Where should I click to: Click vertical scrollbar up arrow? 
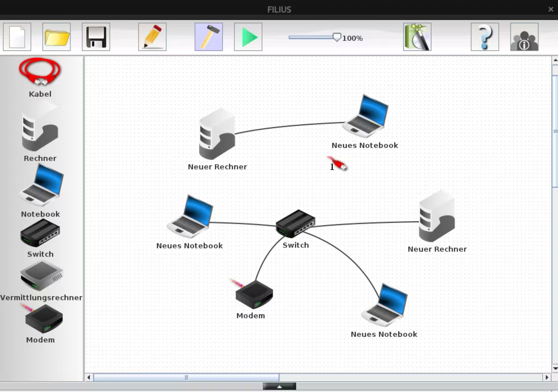click(x=555, y=60)
